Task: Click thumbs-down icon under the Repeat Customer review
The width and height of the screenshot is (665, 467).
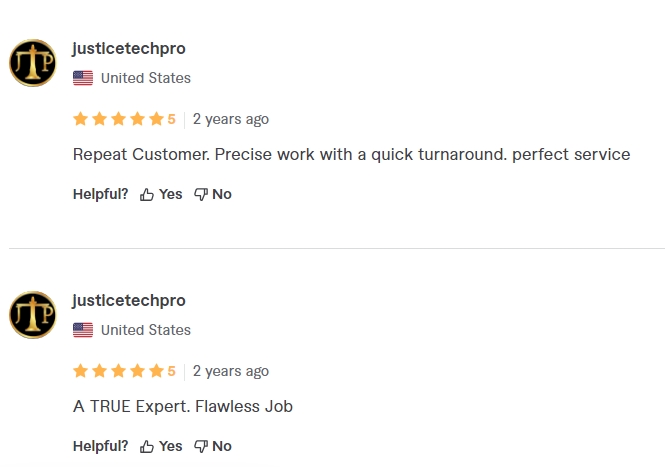Action: [x=201, y=195]
